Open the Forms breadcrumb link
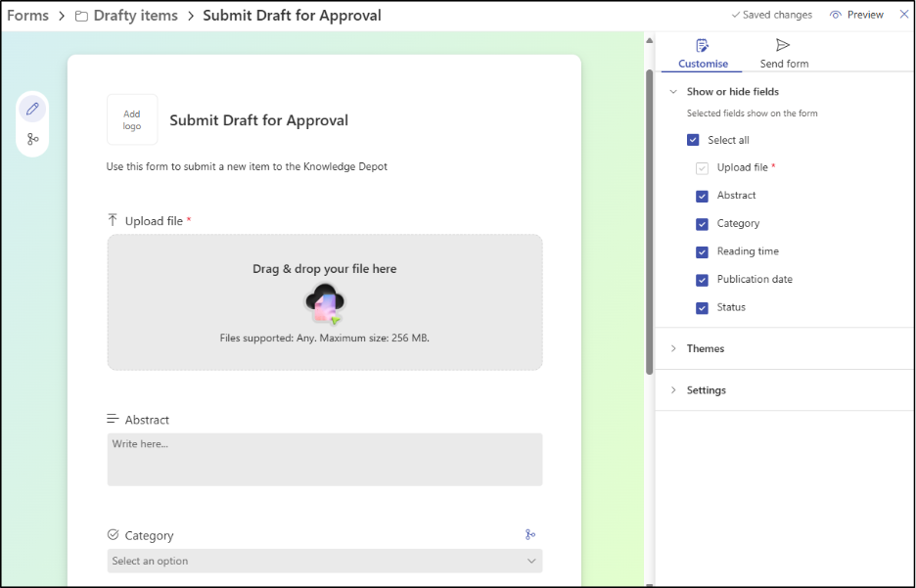The height and width of the screenshot is (588, 916). click(x=27, y=16)
